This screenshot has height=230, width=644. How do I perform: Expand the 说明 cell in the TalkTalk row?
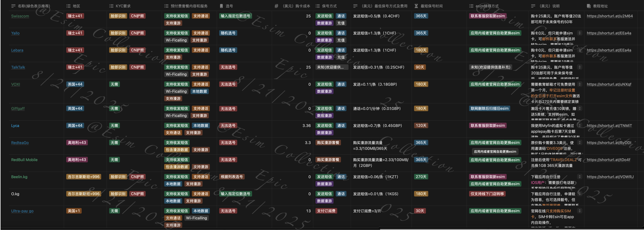(x=580, y=67)
